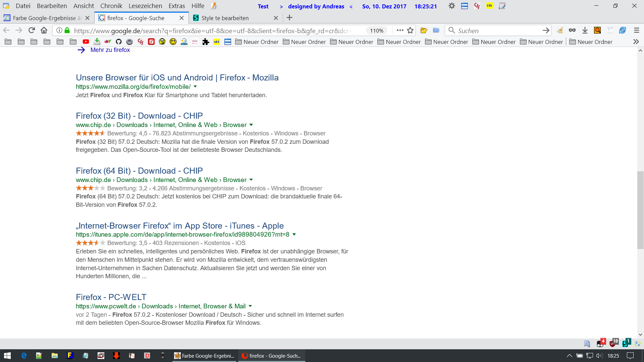Click the Windows Start button

point(7,356)
